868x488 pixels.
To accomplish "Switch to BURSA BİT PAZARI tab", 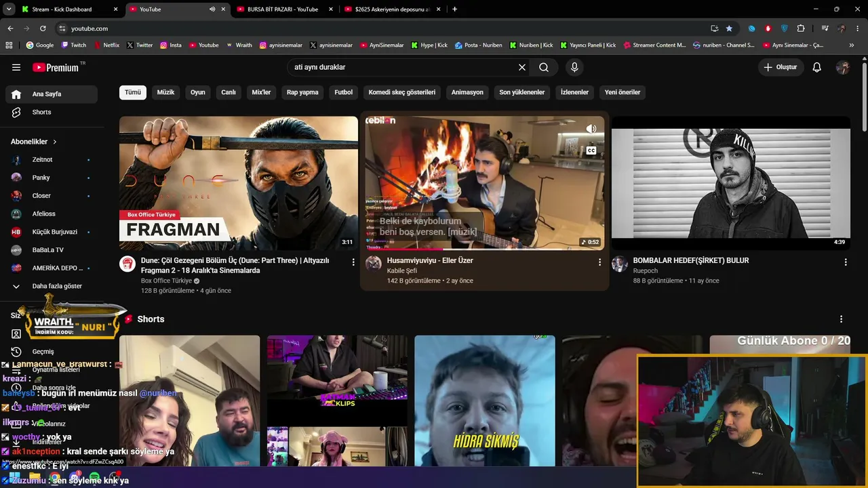I will (283, 9).
